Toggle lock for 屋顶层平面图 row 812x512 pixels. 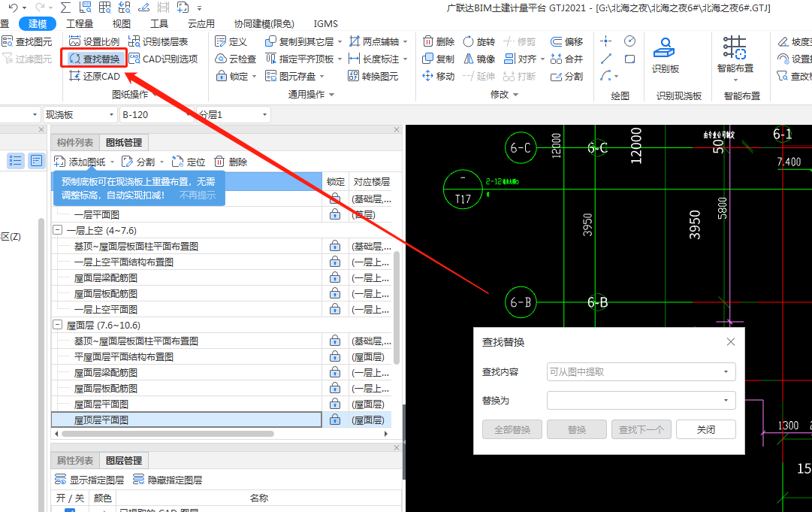335,420
